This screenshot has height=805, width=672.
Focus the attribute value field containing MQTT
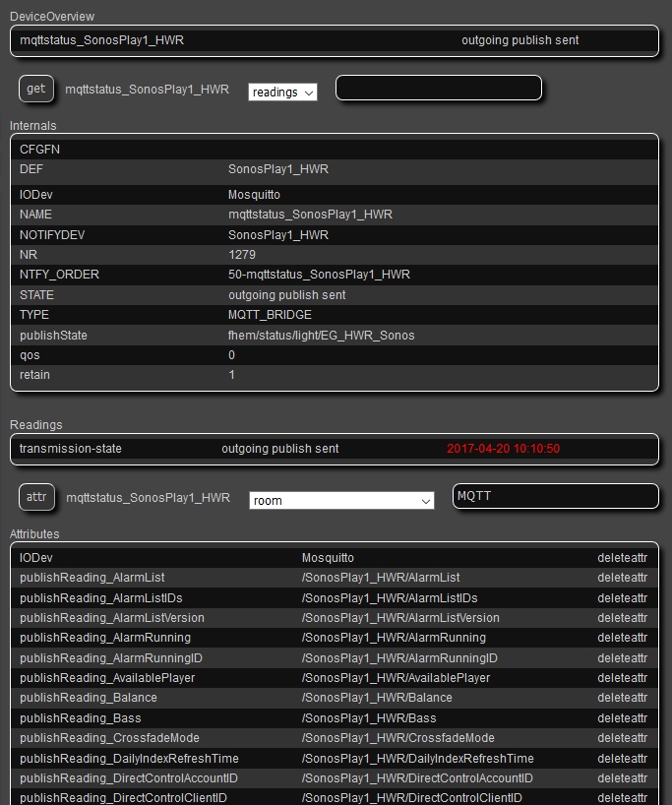555,497
